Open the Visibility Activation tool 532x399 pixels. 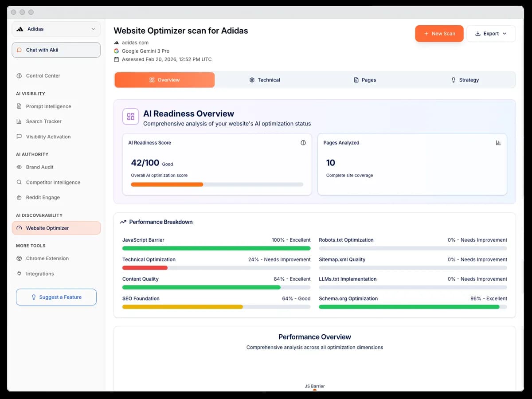(x=48, y=137)
